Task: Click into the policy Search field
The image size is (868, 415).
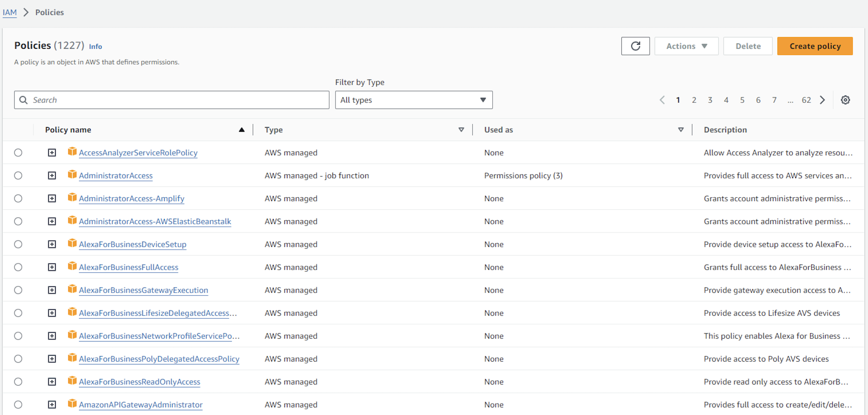Action: pyautogui.click(x=172, y=100)
